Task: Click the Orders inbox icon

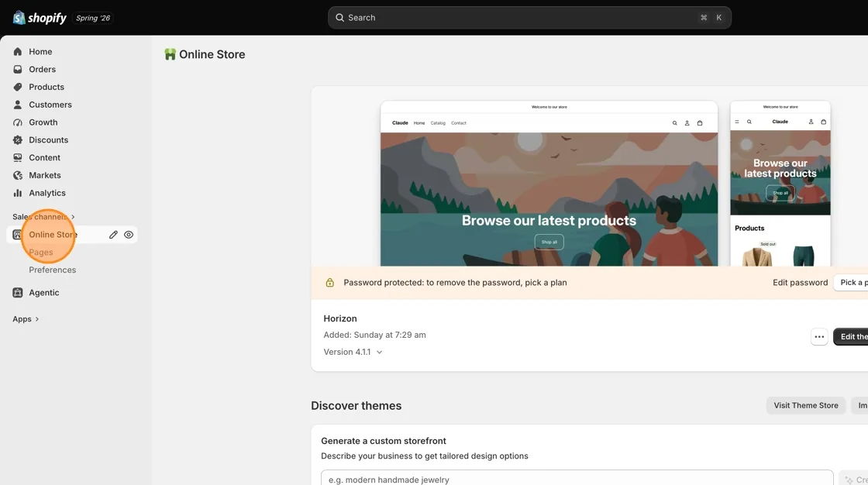Action: pyautogui.click(x=18, y=69)
